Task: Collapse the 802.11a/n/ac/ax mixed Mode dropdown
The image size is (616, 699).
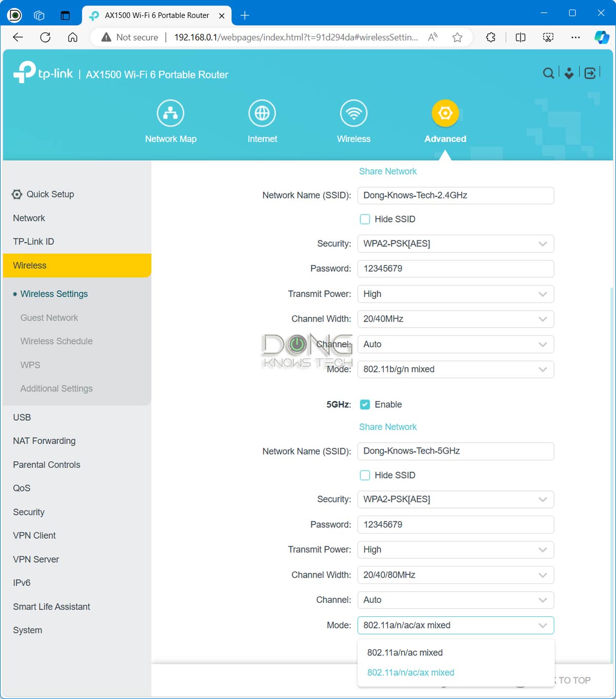Action: [456, 625]
